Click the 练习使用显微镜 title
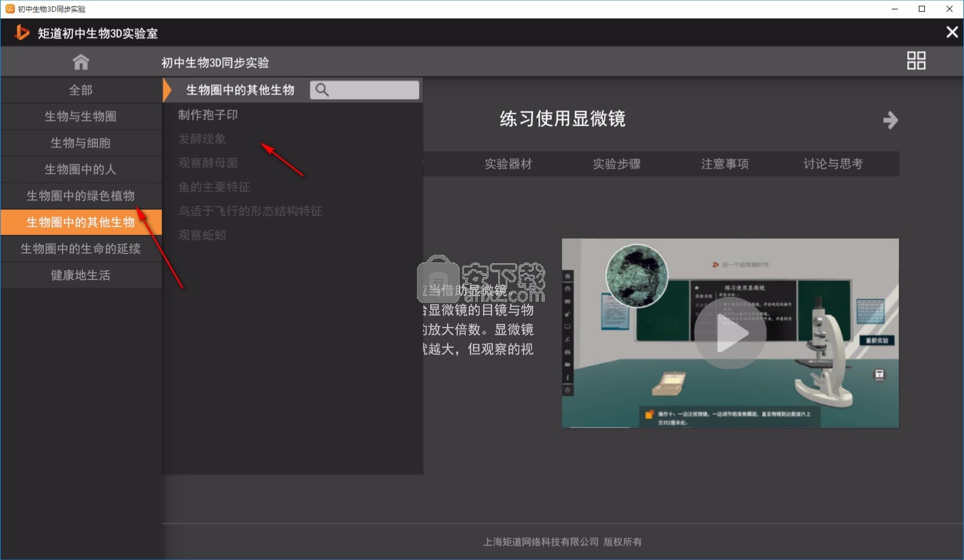The height and width of the screenshot is (560, 964). pos(563,119)
